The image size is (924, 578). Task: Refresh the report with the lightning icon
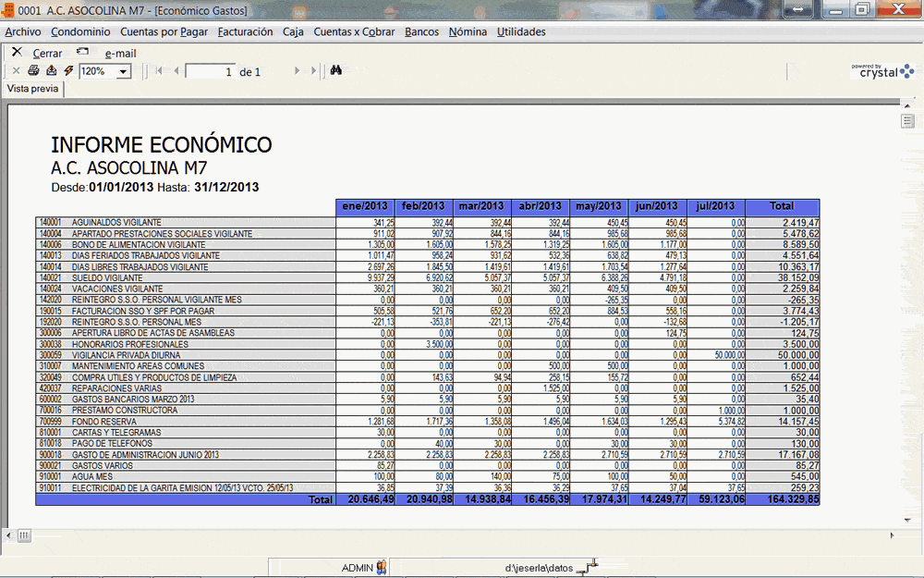[68, 71]
